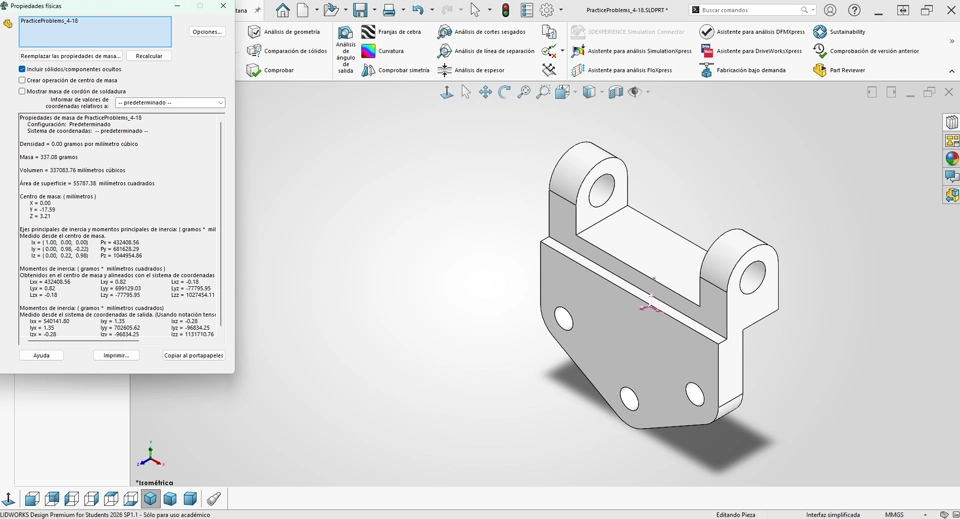Click the Pan arrows icon in view toolbar
The width and height of the screenshot is (960, 519).
pos(485,92)
